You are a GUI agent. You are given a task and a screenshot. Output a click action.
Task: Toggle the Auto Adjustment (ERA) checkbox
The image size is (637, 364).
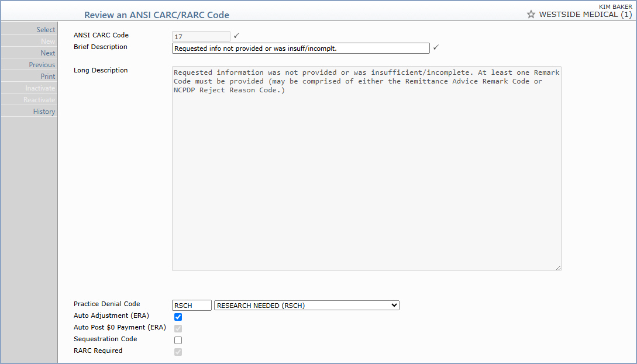pos(178,317)
